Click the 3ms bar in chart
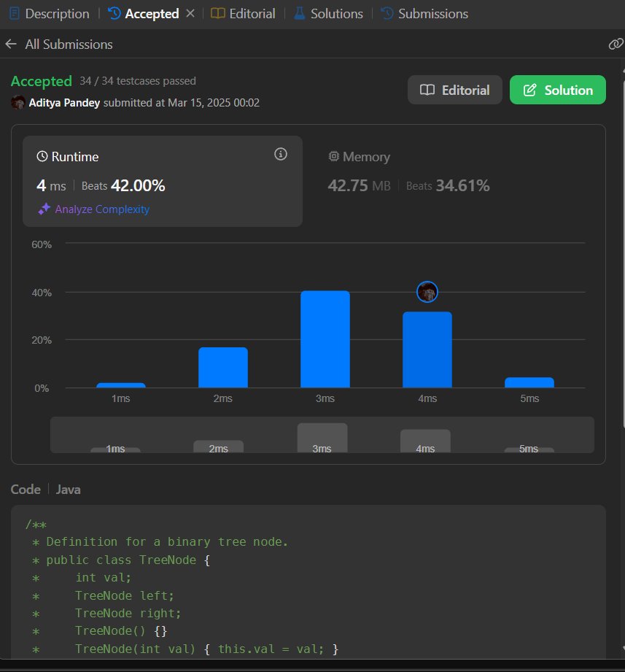 coord(325,339)
